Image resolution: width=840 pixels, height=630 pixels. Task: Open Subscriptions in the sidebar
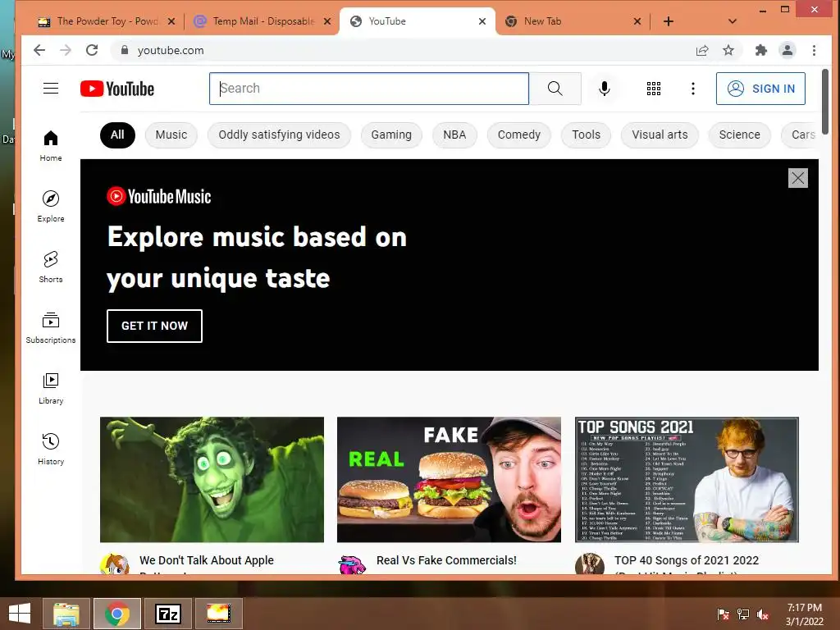51,328
